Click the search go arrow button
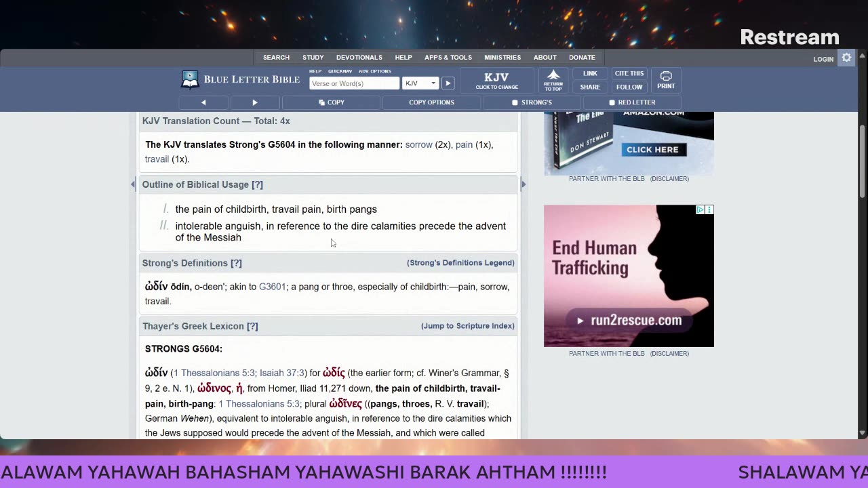 448,83
